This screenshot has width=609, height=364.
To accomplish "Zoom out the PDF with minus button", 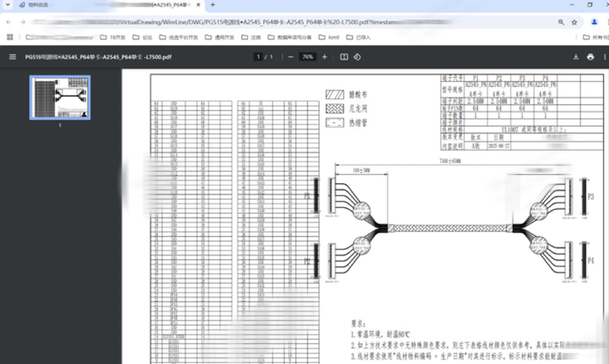I will (x=290, y=57).
